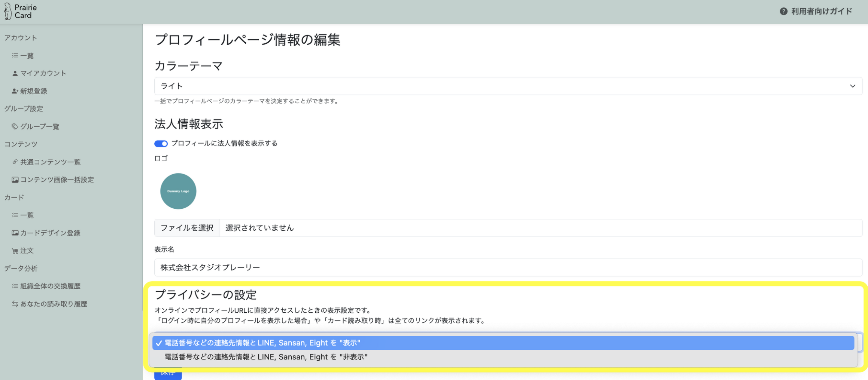Click list icon beside カード 一覧
Screen dimensions: 868x380
coord(15,215)
